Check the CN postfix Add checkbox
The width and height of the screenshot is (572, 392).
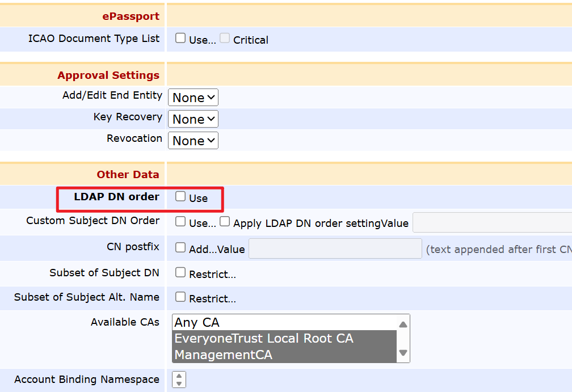point(180,247)
